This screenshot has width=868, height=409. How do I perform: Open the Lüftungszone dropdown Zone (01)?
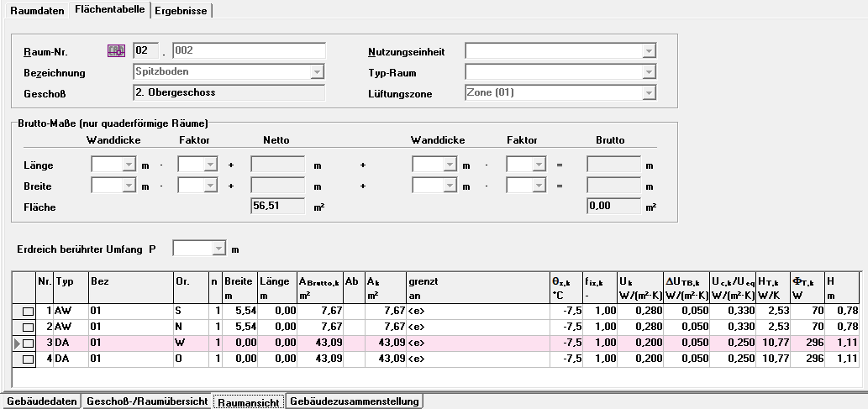pos(649,93)
